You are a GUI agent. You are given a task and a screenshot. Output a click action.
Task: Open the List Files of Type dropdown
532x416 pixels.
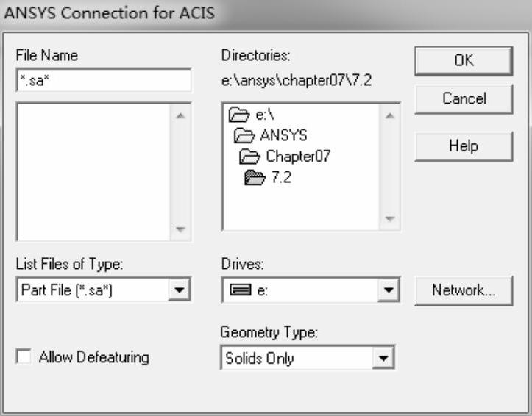(x=179, y=290)
